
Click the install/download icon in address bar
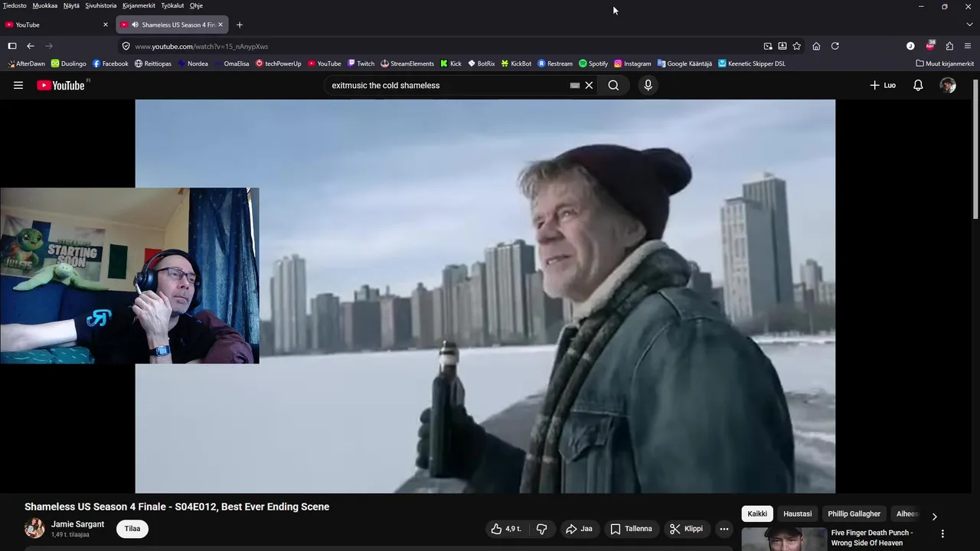782,46
